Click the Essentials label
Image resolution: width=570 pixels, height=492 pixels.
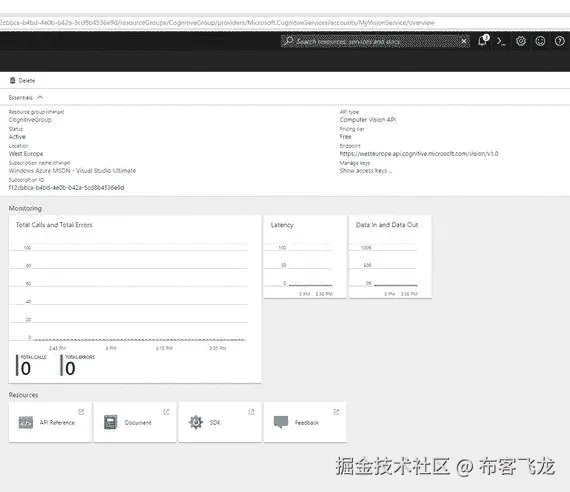tap(21, 97)
